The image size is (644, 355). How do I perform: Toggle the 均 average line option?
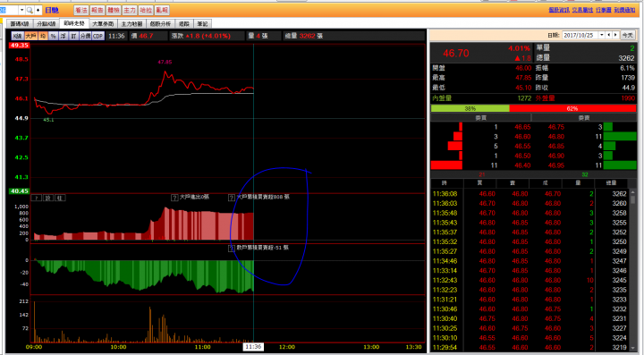click(x=43, y=36)
